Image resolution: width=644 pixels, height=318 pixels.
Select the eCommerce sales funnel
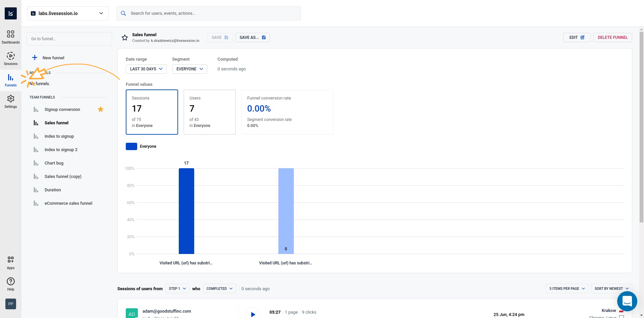coord(68,203)
